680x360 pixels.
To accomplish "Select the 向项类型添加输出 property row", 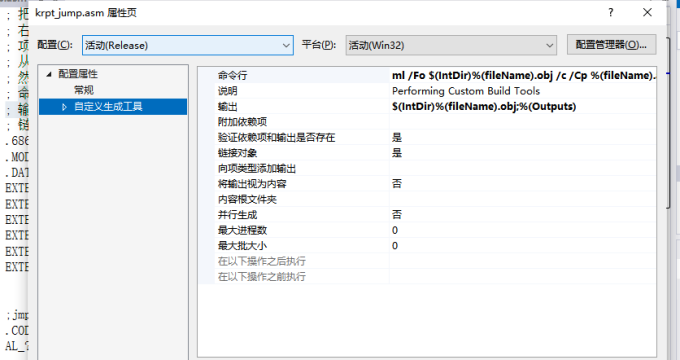I will click(426, 168).
